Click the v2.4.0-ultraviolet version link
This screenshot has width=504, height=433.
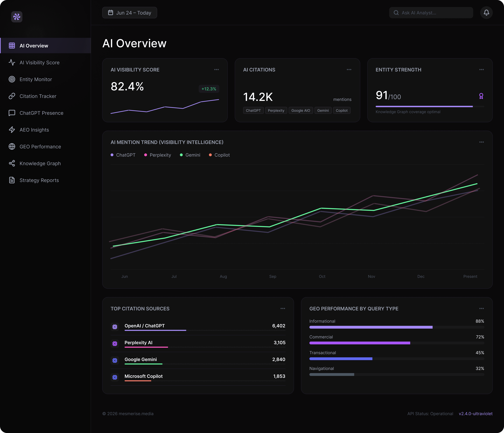[476, 413]
